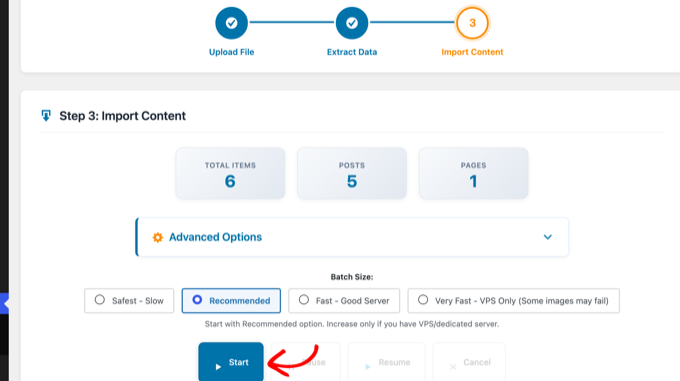
Task: Click the import icon beside Step 3 heading
Action: 46,116
